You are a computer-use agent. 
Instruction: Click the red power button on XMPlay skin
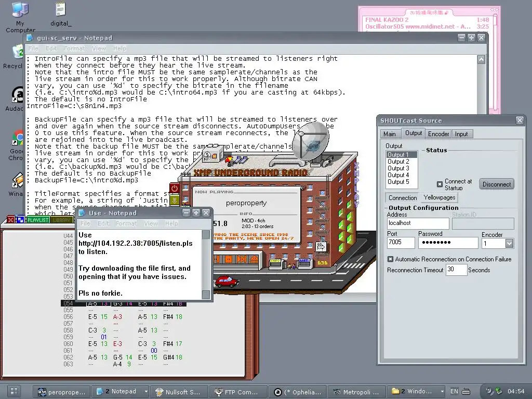click(x=175, y=188)
